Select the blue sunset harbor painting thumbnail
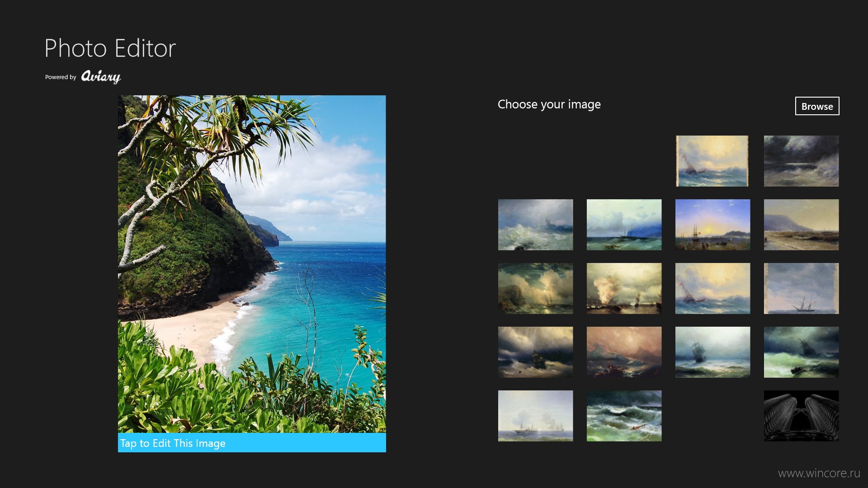Screen dimensions: 868x488 [x=712, y=225]
